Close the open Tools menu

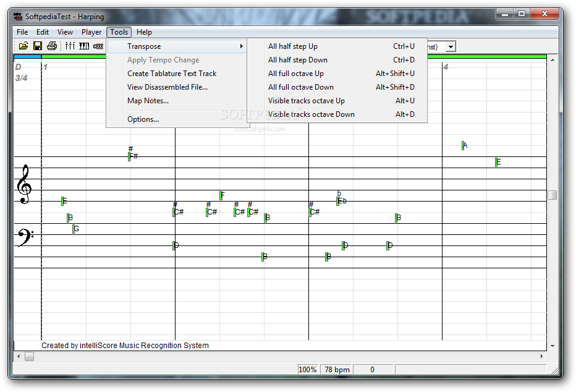(119, 32)
